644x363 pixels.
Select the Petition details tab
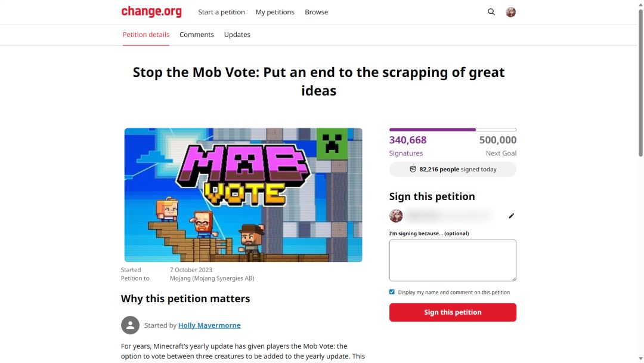click(x=146, y=35)
